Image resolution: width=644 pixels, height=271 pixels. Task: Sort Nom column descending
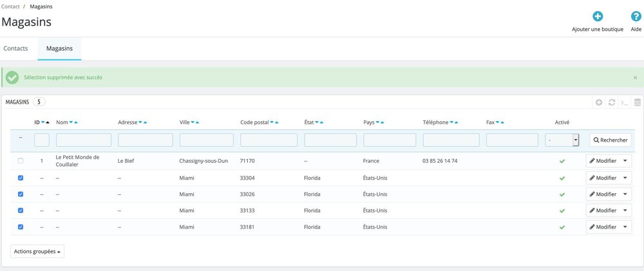pyautogui.click(x=71, y=122)
